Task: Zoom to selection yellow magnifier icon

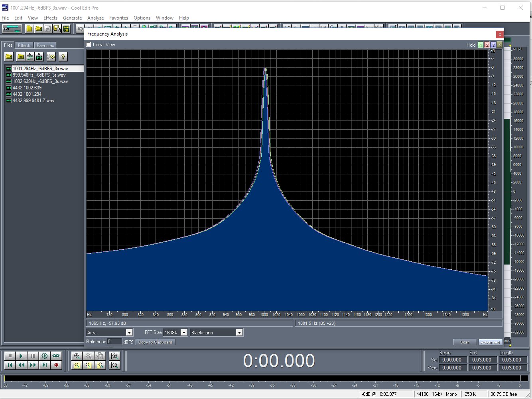Action: coord(77,365)
